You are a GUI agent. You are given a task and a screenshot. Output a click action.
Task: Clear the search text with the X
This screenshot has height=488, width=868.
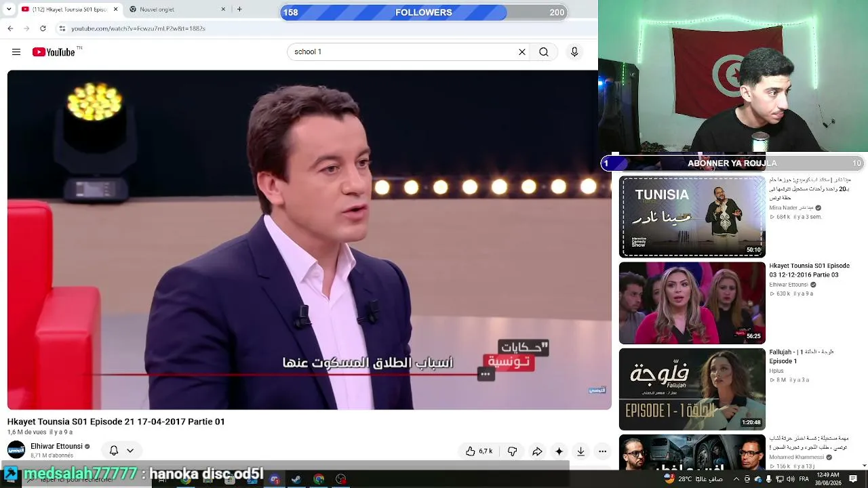point(522,52)
